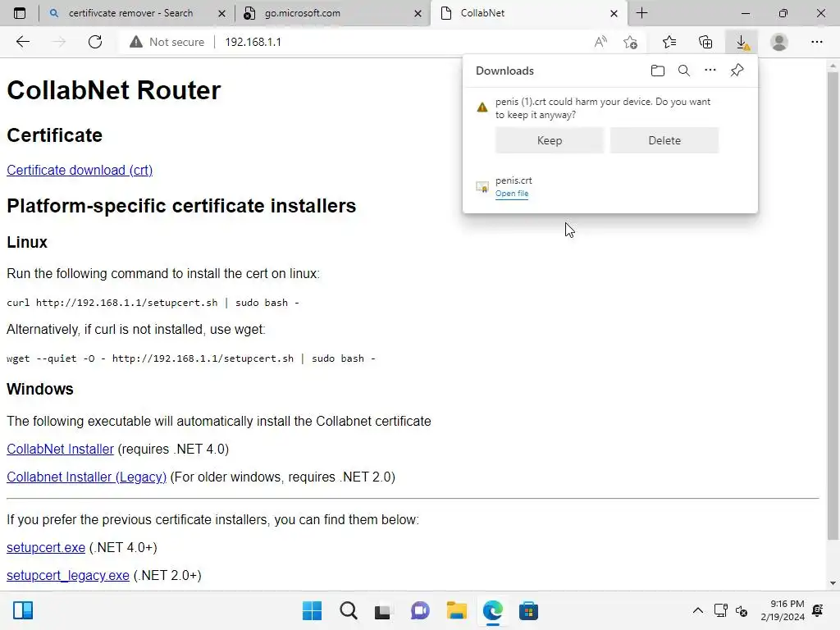Open taskbar Search
This screenshot has width=840, height=630.
tap(348, 610)
